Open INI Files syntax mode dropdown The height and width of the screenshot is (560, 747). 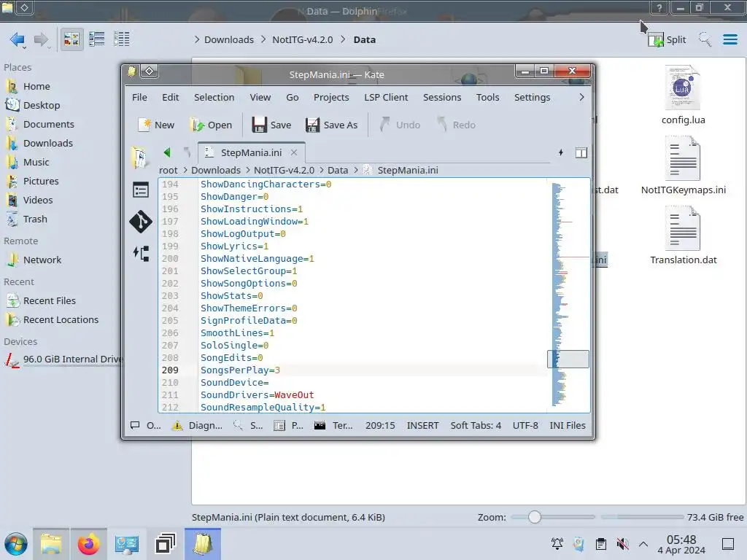coord(568,425)
